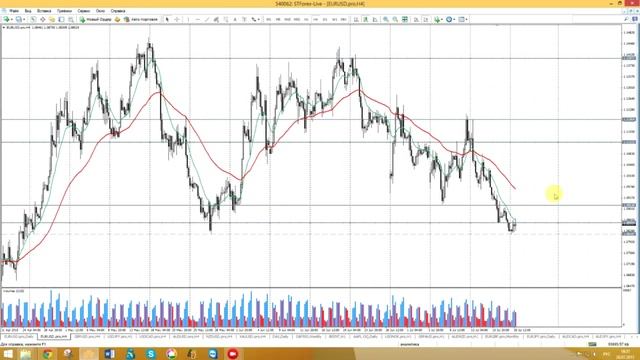
Task: Select the H4 timeframe button
Action: click(316, 19)
